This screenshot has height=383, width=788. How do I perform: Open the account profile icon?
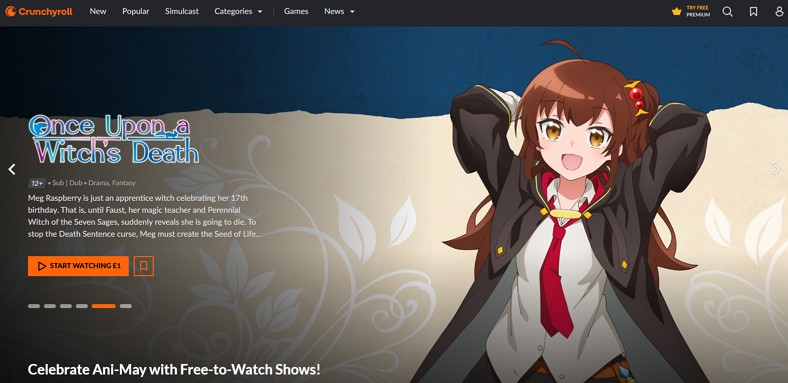pyautogui.click(x=779, y=12)
